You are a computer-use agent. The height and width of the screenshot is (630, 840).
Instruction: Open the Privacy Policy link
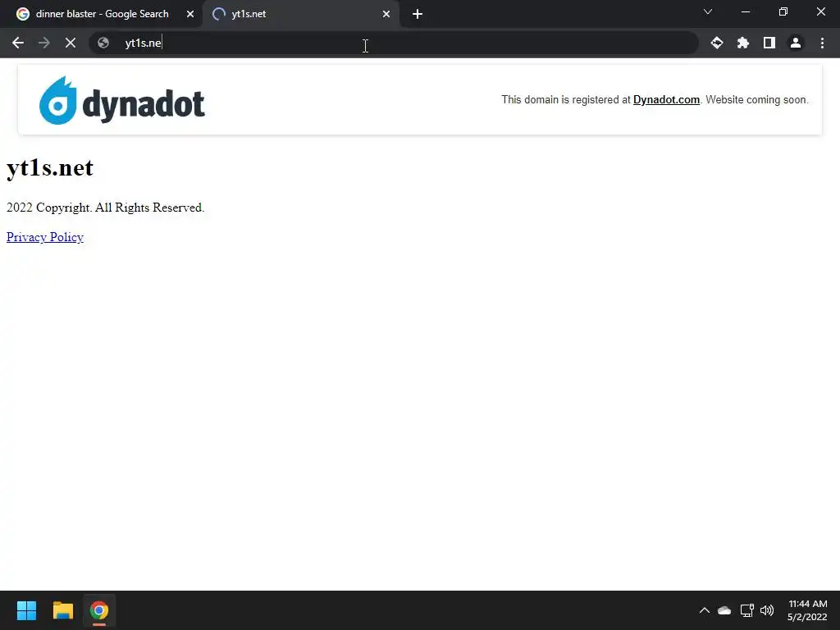(45, 237)
